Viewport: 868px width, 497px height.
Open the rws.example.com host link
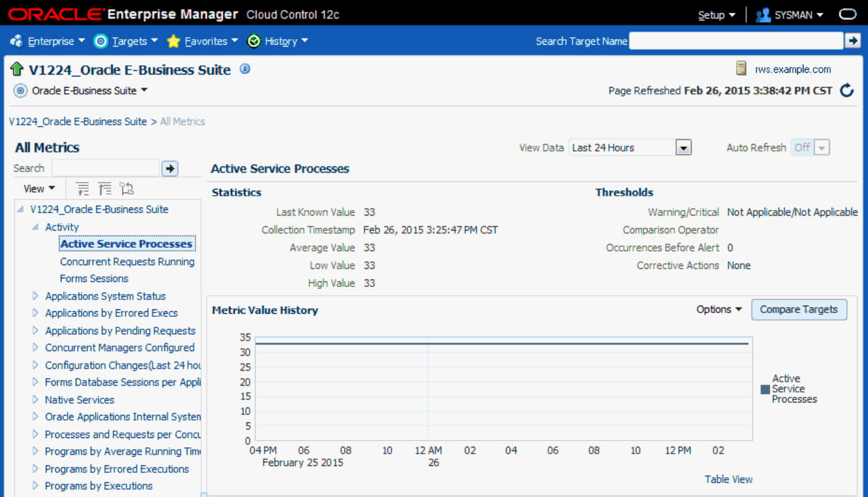point(793,70)
